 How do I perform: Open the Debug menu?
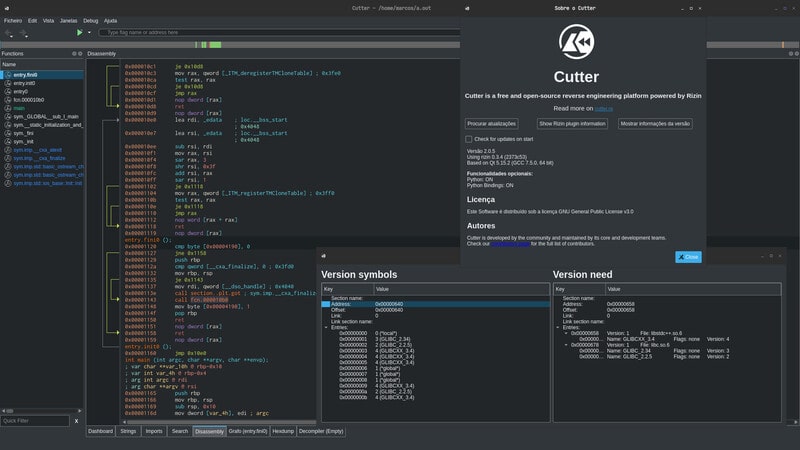click(90, 21)
